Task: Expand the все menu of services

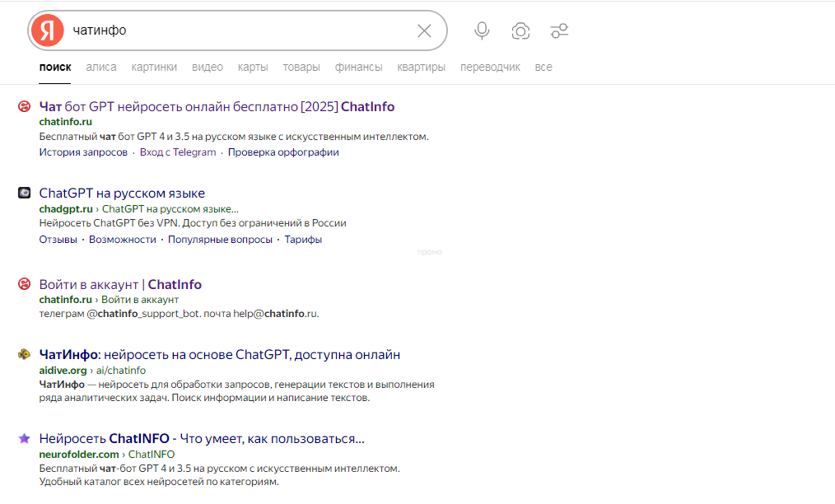Action: 543,68
